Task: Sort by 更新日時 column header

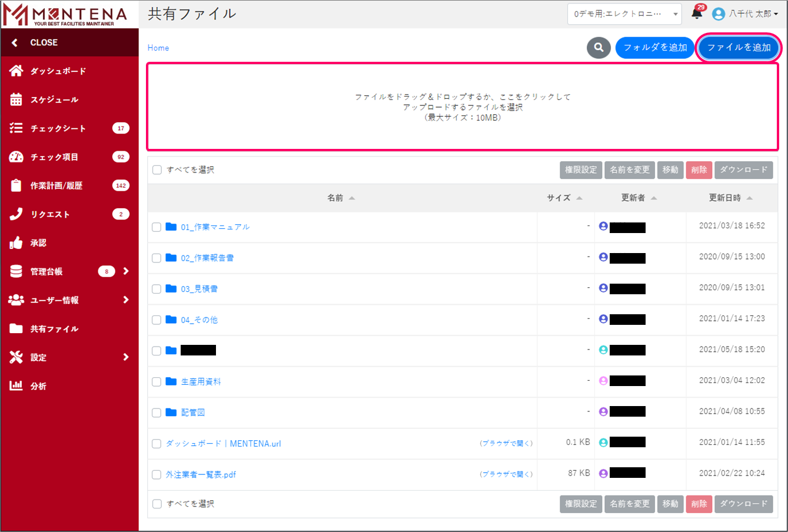Action: coord(725,198)
